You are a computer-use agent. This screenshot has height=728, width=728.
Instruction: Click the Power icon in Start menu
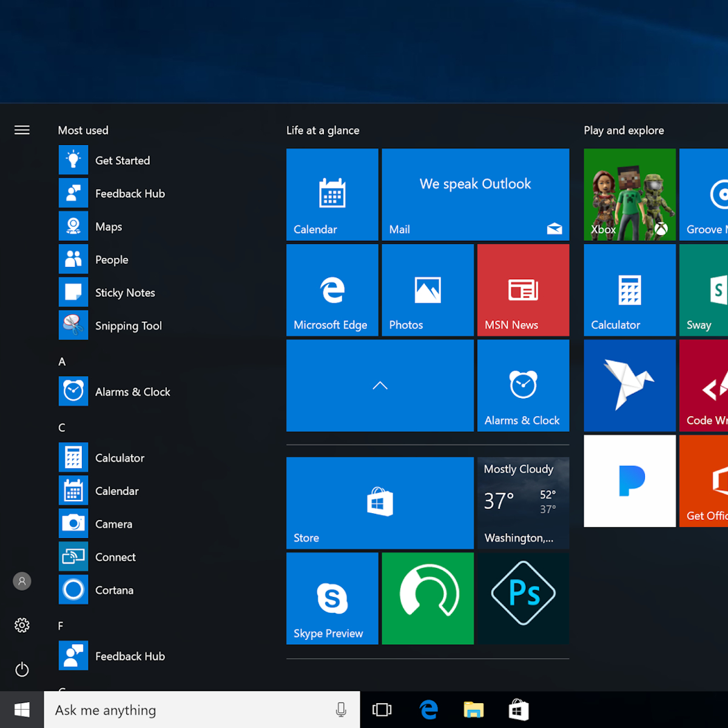[x=22, y=670]
